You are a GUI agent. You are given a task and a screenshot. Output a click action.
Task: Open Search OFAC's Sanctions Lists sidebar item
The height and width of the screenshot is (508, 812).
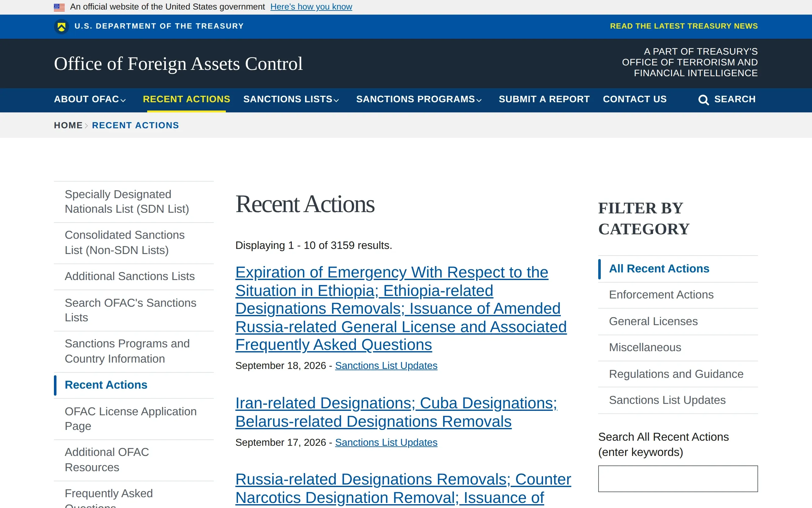pyautogui.click(x=134, y=310)
